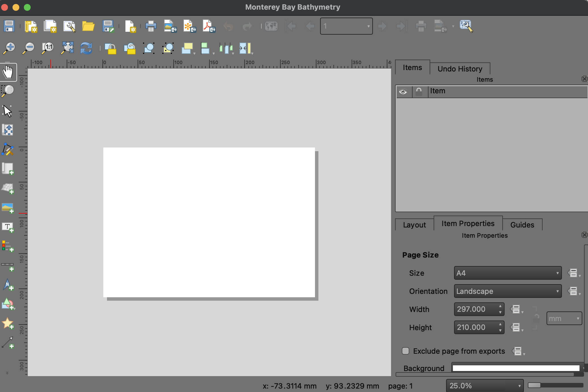The image size is (588, 392).
Task: Print the layout
Action: (x=151, y=26)
